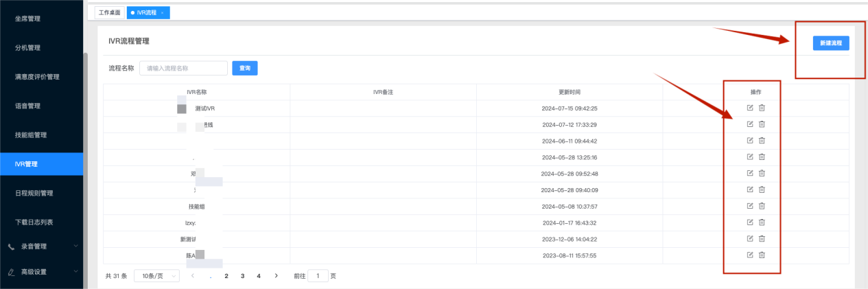
Task: Select IVR管理 in the sidebar
Action: point(41,163)
